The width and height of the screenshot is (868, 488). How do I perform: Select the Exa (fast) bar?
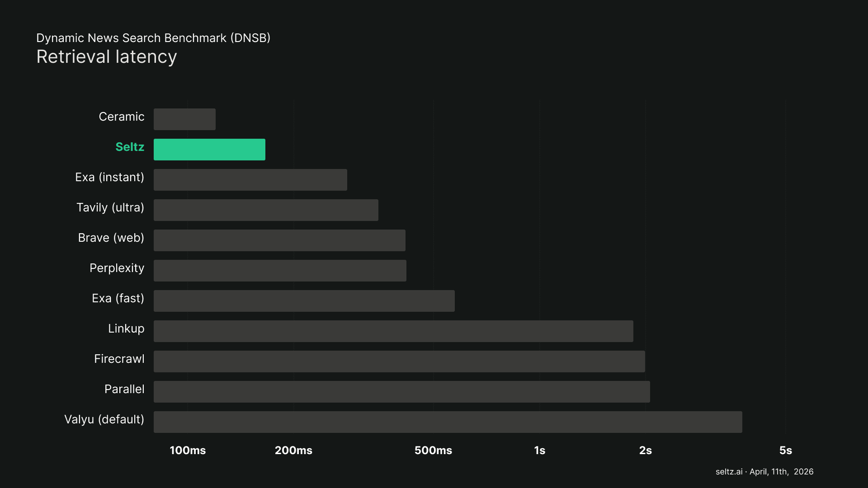(304, 301)
